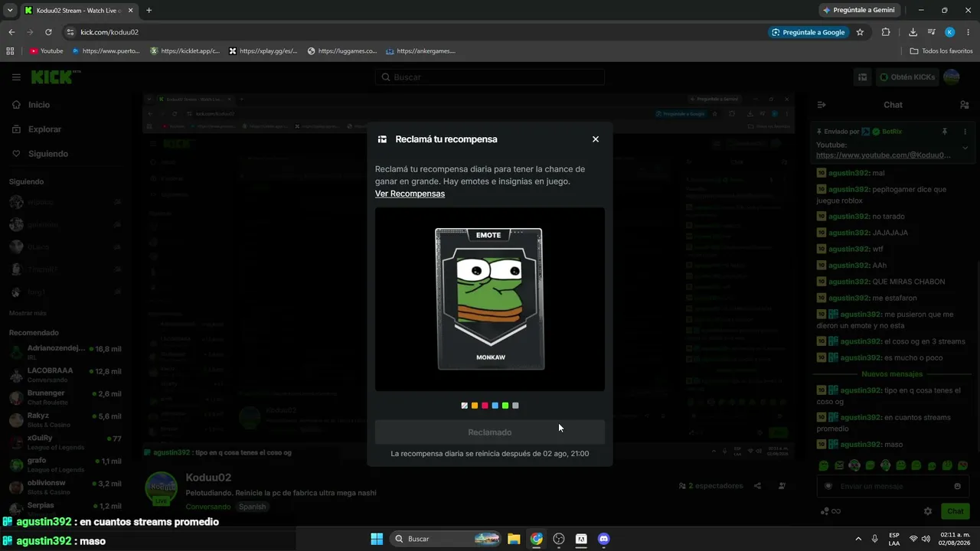Click the Enviar un mensaje chat input

pos(892,486)
